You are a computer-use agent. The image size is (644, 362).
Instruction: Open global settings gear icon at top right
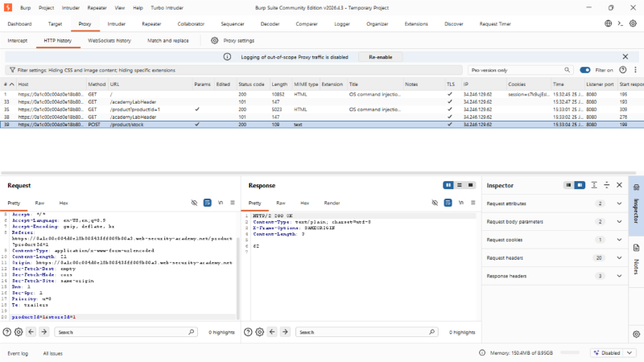click(633, 23)
